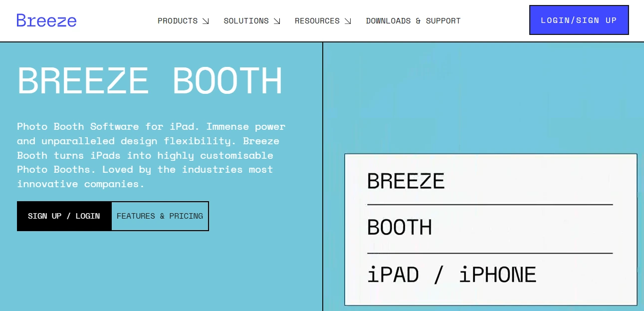Click the BREEZE line in the white card
Image resolution: width=644 pixels, height=311 pixels.
[406, 181]
